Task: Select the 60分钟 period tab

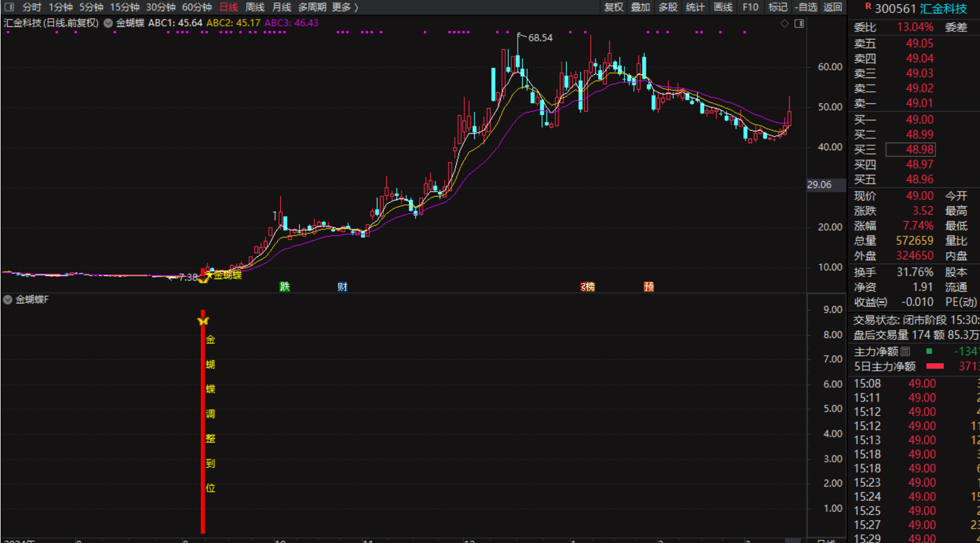Action: pyautogui.click(x=197, y=8)
